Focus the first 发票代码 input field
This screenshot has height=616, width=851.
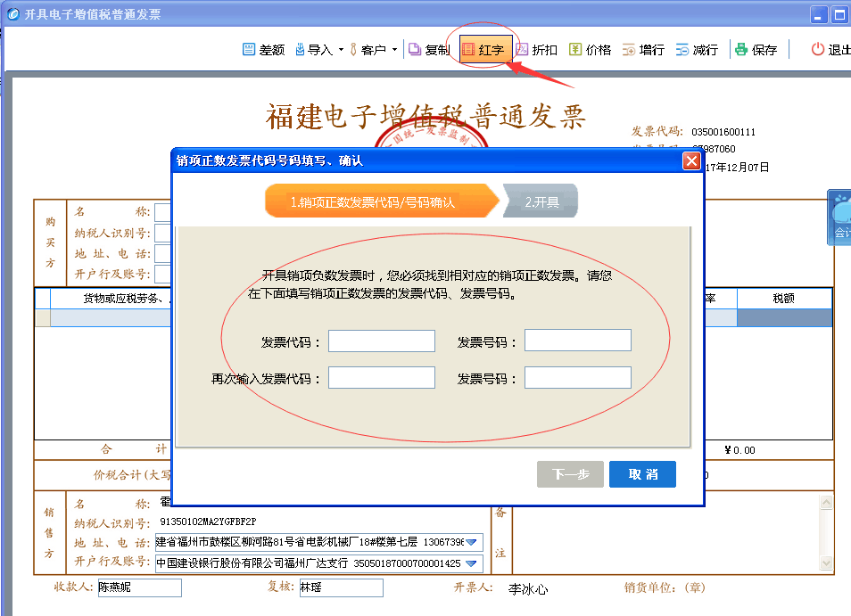381,341
